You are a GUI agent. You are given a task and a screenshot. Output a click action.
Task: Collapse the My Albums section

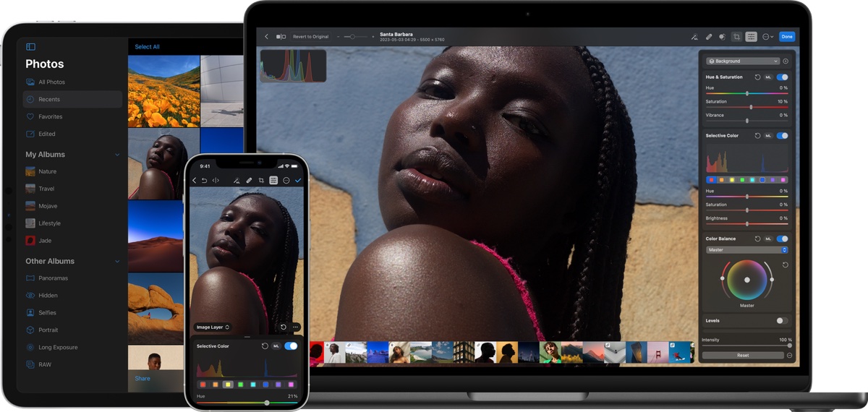click(117, 155)
